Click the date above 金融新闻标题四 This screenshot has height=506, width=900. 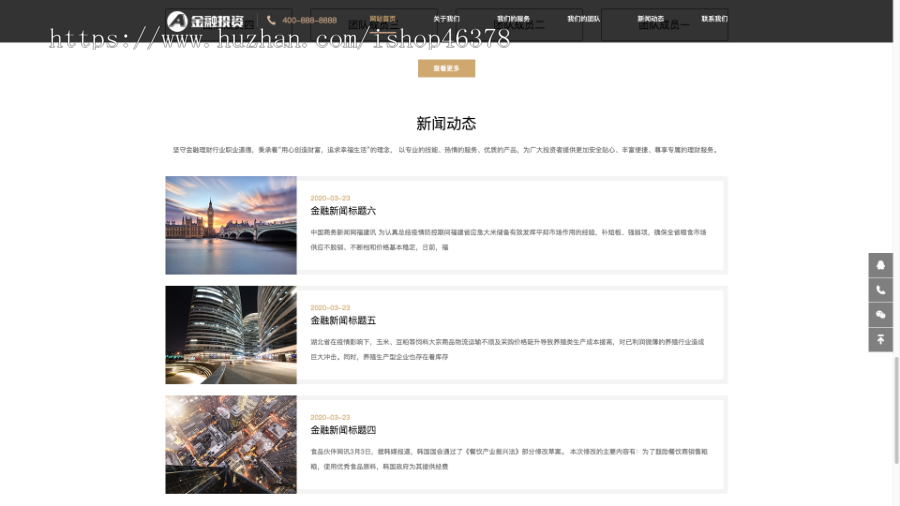click(330, 417)
